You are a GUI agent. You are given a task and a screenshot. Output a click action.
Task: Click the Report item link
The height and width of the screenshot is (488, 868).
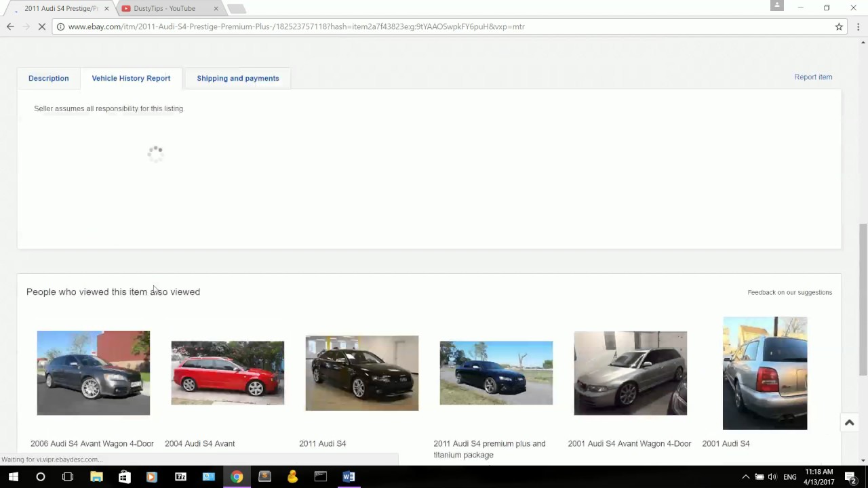click(813, 77)
